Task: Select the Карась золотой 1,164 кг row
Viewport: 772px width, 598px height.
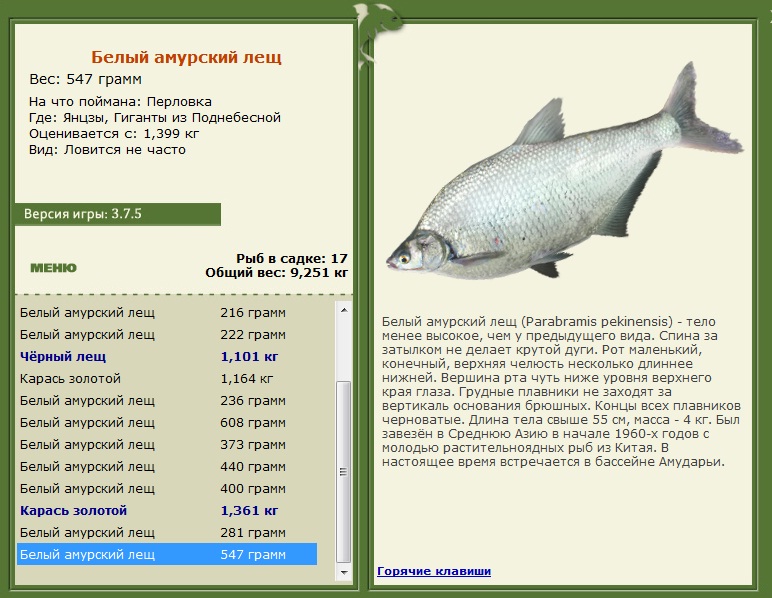Action: [167, 378]
